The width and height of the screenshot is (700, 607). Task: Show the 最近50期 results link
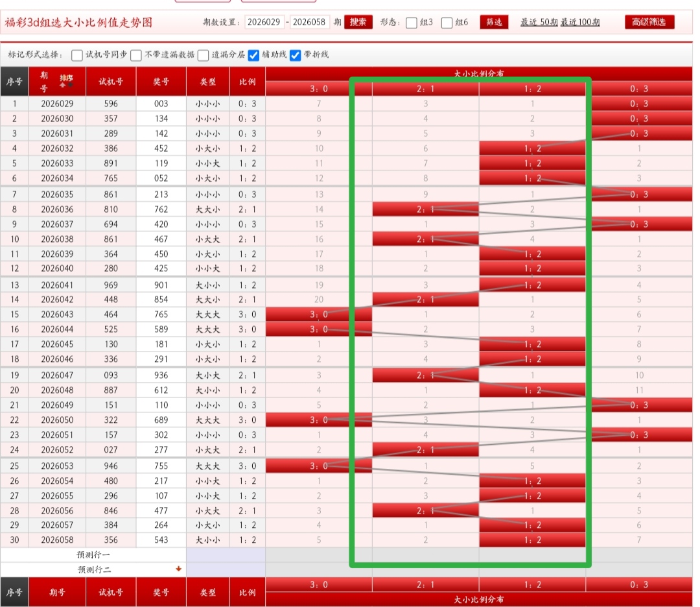[538, 22]
